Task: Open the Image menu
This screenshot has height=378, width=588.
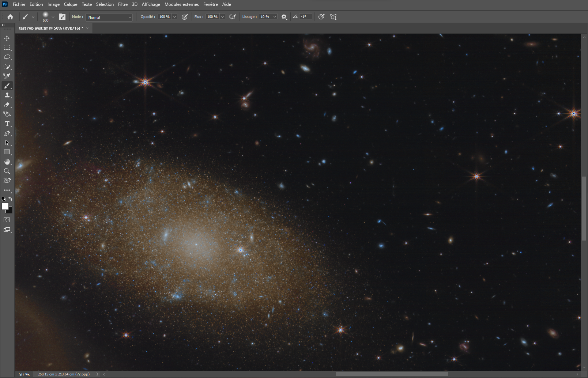Action: [x=53, y=4]
